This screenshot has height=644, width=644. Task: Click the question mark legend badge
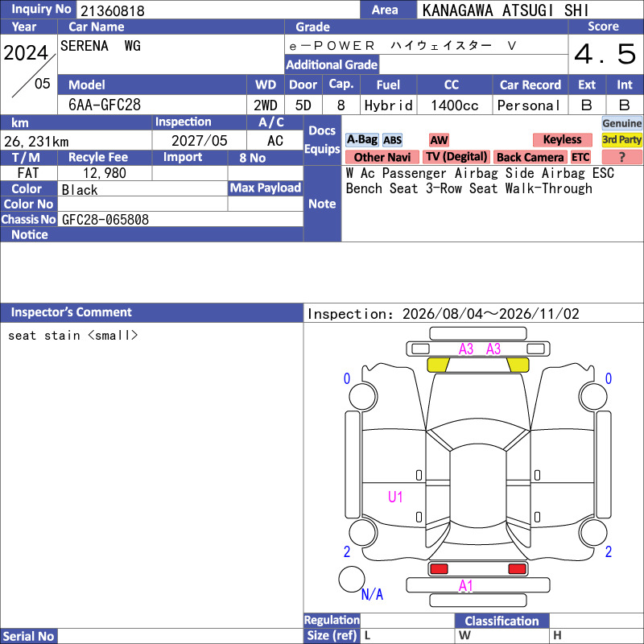tap(621, 157)
